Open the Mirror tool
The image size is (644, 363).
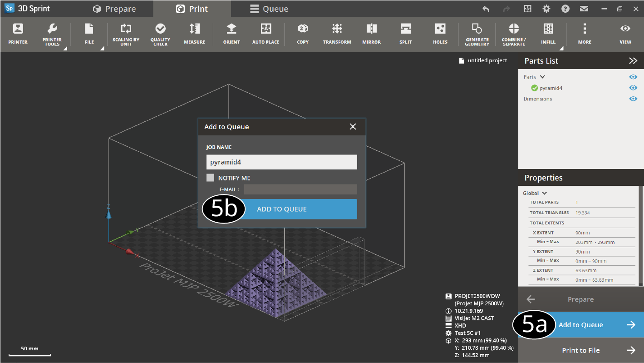[371, 33]
